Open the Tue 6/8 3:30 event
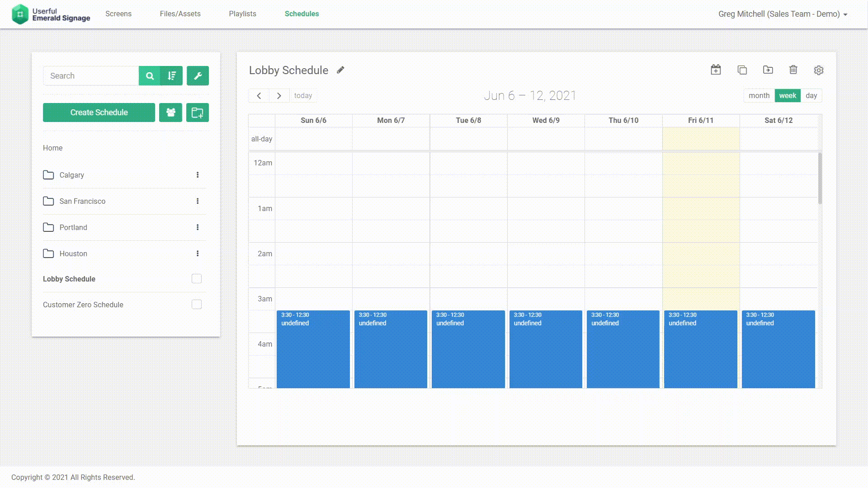This screenshot has height=488, width=868. 468,349
